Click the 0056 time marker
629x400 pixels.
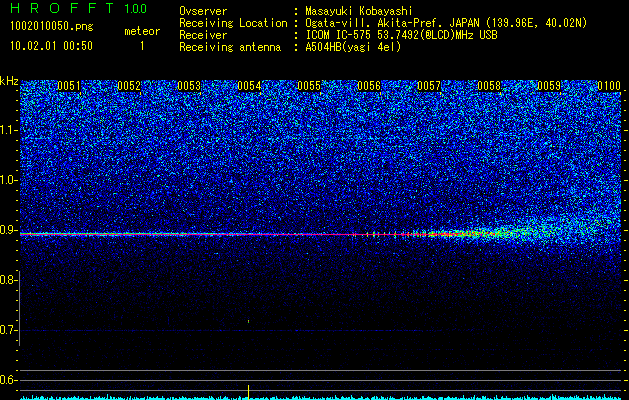click(369, 86)
